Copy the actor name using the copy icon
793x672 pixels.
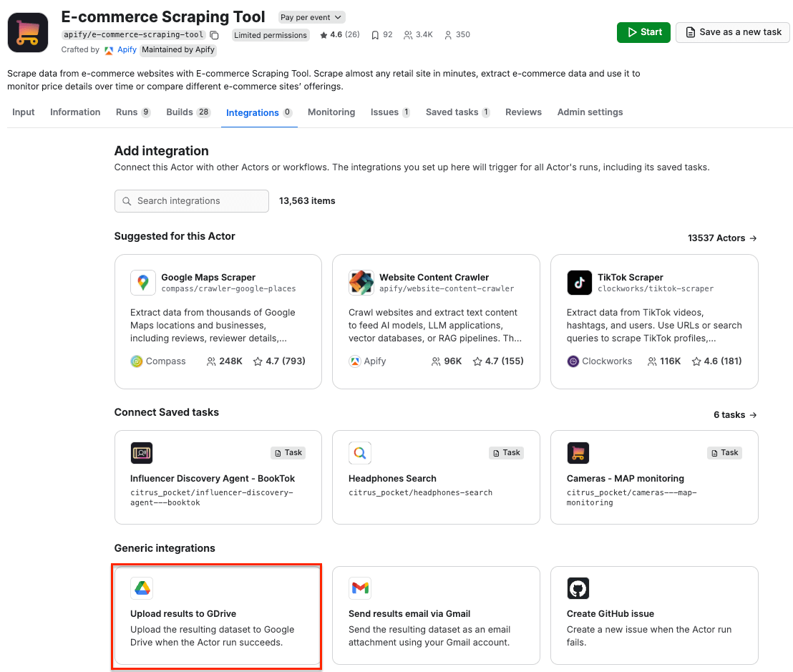pyautogui.click(x=213, y=34)
